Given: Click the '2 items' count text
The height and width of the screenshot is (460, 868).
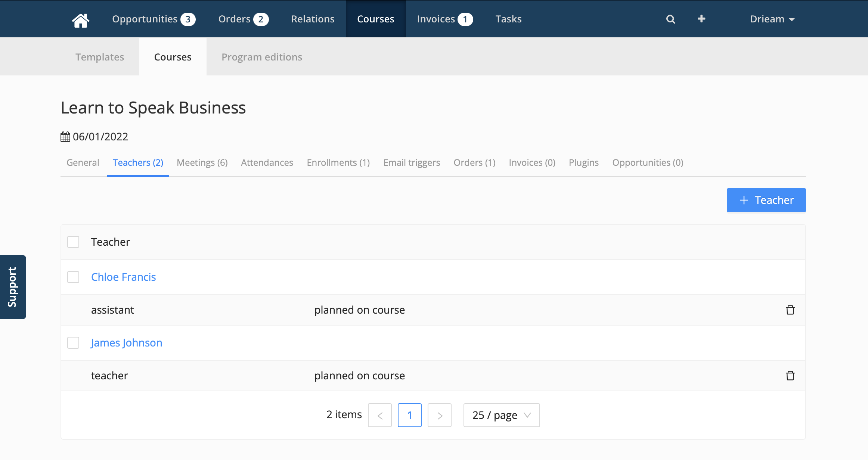Looking at the screenshot, I should (x=344, y=414).
